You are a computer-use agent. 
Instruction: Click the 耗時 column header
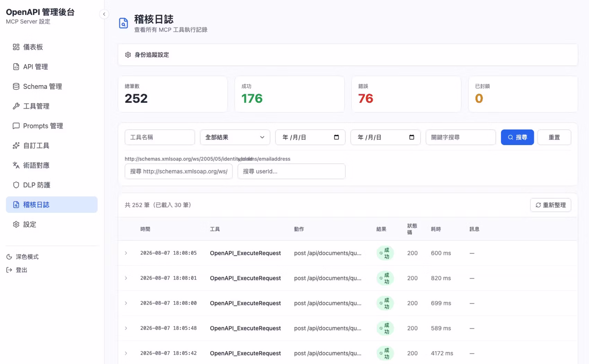[x=436, y=229]
